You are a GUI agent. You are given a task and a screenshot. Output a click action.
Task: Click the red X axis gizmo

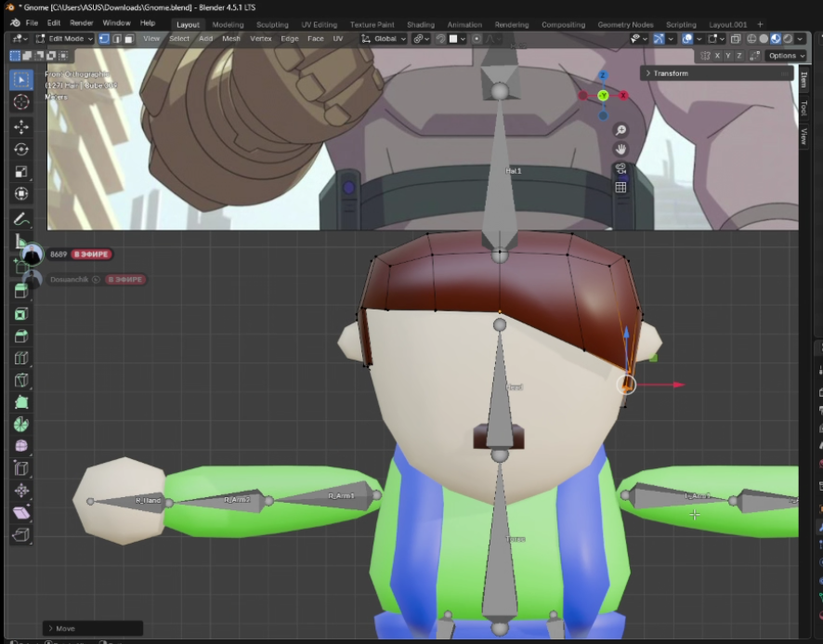(x=623, y=95)
